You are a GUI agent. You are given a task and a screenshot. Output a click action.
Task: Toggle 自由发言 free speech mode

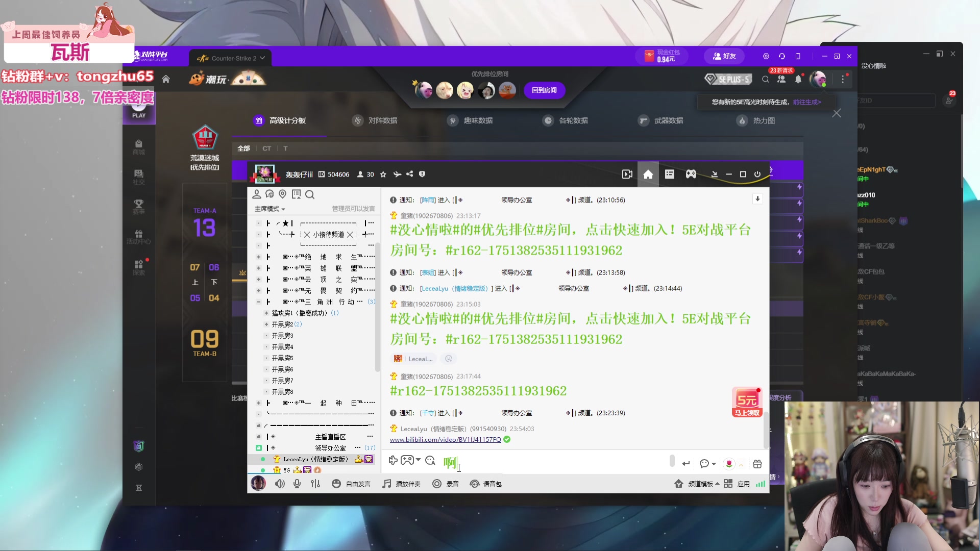tap(351, 484)
